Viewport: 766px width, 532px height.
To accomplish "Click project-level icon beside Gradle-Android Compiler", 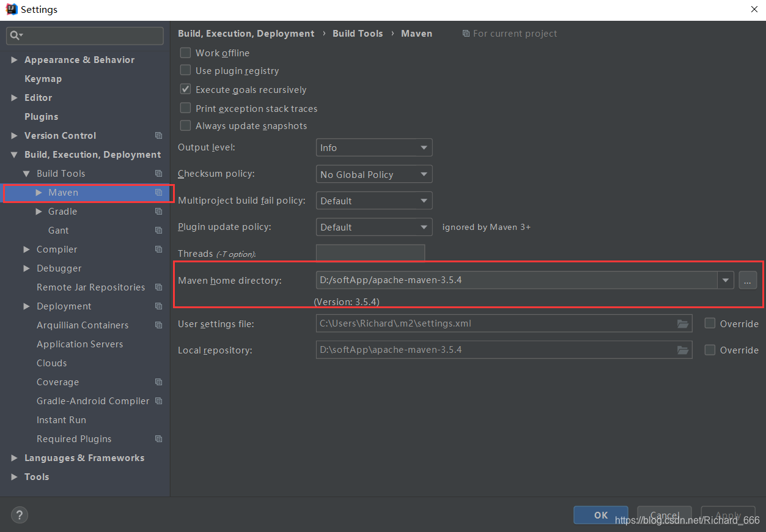I will [x=158, y=401].
